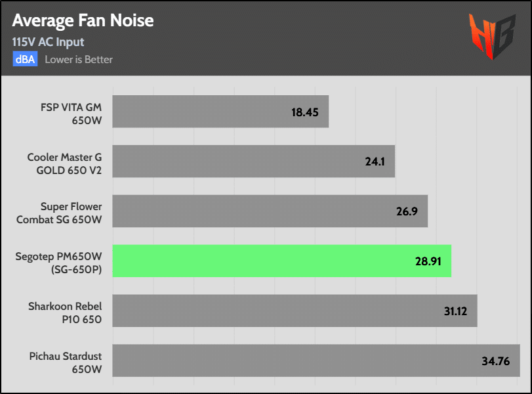Viewport: 532px width, 394px height.
Task: Click the green Segotep PM650W bar
Action: pyautogui.click(x=282, y=261)
